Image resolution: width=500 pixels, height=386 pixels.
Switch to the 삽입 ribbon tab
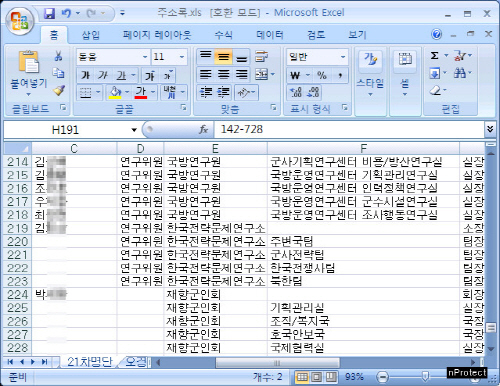coord(90,35)
